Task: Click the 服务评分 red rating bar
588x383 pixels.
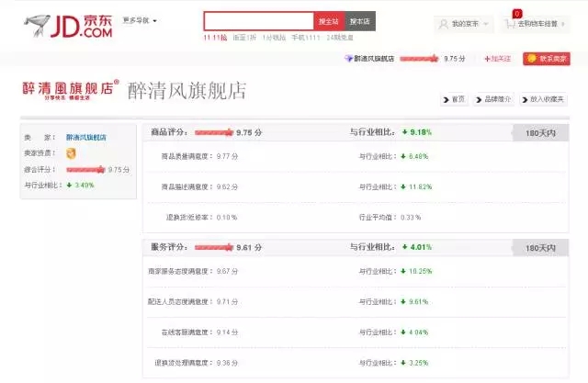Action: click(214, 247)
